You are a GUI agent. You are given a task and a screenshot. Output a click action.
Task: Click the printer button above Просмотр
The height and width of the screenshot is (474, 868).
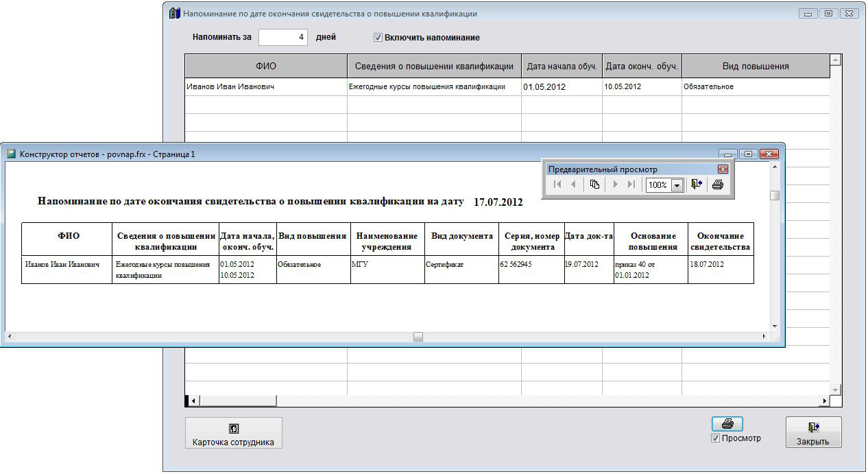pos(727,425)
